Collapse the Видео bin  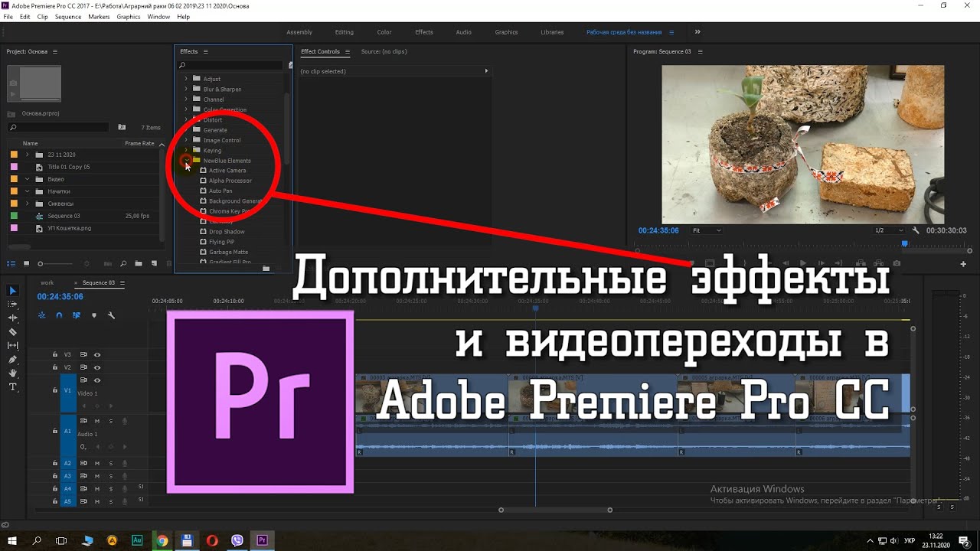[28, 179]
